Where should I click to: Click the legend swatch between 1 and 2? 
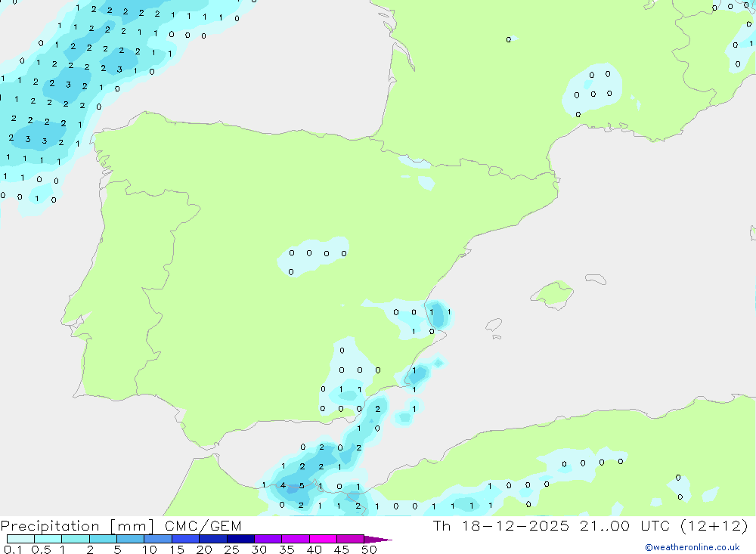coord(76,539)
